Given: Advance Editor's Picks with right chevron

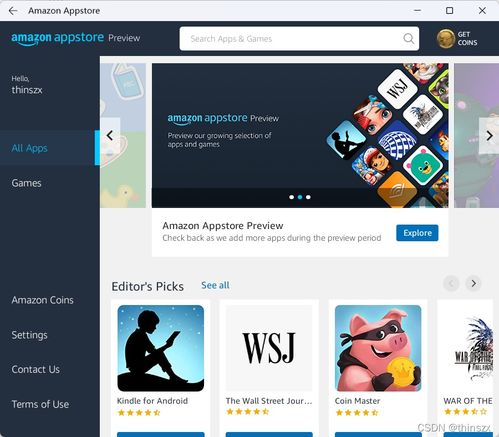Looking at the screenshot, I should point(473,284).
